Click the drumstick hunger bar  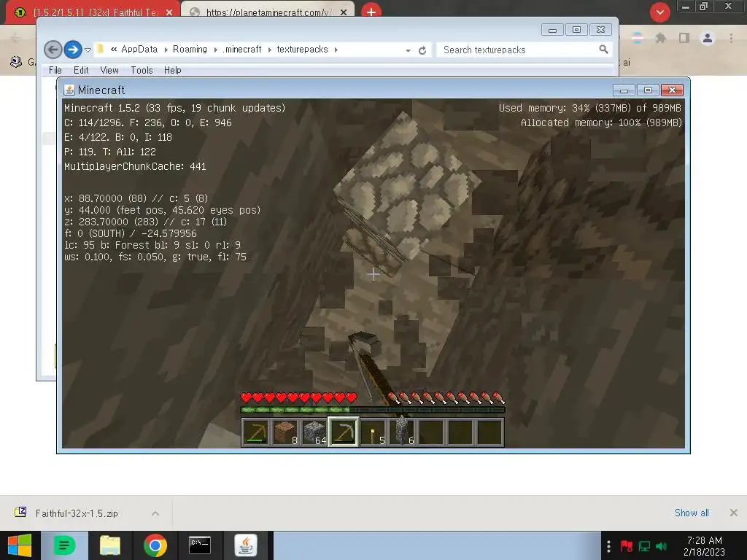coord(446,397)
